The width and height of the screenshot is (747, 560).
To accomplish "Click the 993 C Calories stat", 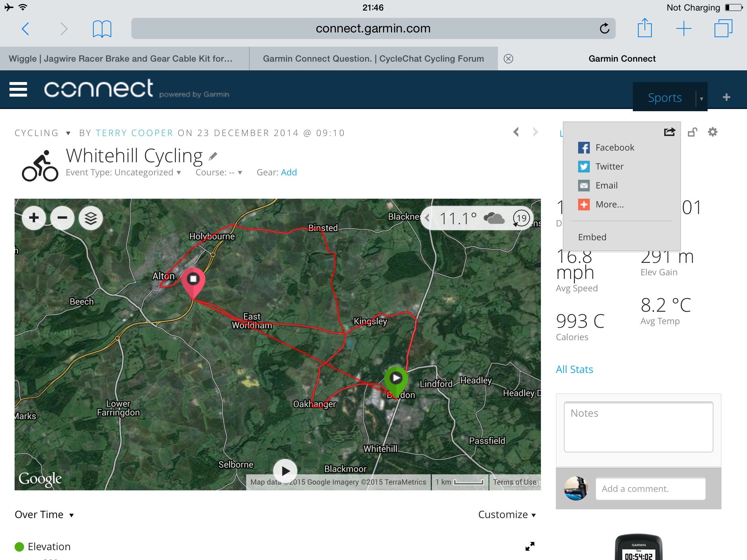I will click(x=580, y=327).
